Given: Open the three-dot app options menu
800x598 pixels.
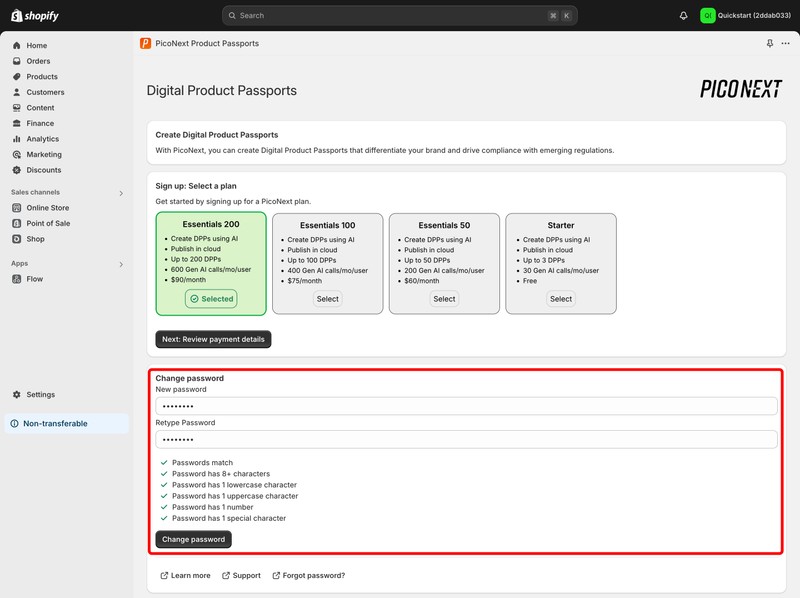Looking at the screenshot, I should click(785, 44).
